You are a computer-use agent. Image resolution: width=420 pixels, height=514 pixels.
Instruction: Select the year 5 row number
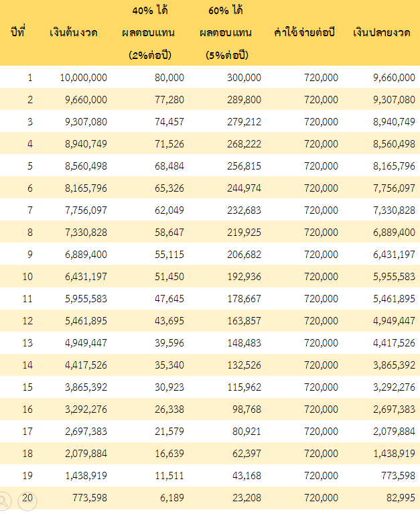[x=29, y=166]
